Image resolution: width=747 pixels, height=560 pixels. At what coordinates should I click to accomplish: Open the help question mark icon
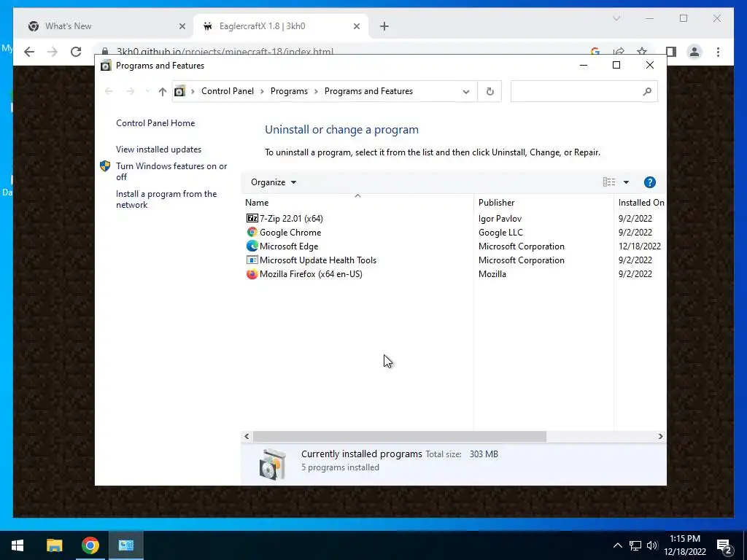coord(649,182)
